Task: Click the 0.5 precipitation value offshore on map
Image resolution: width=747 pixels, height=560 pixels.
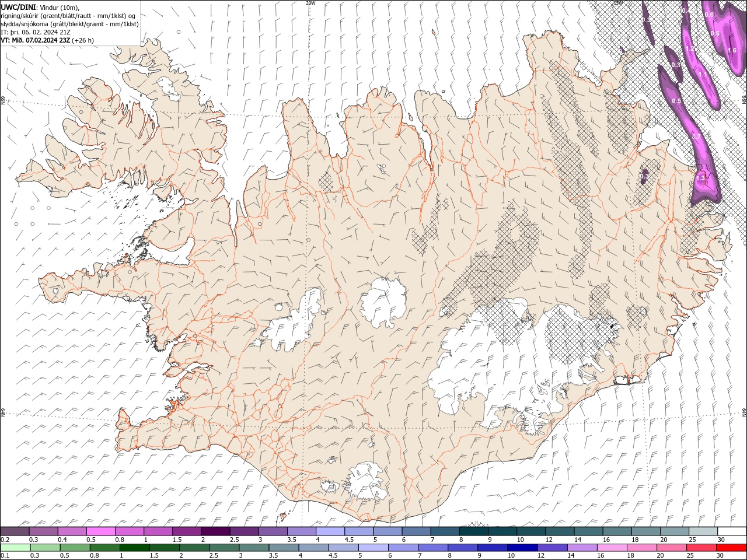Action: 676,101
